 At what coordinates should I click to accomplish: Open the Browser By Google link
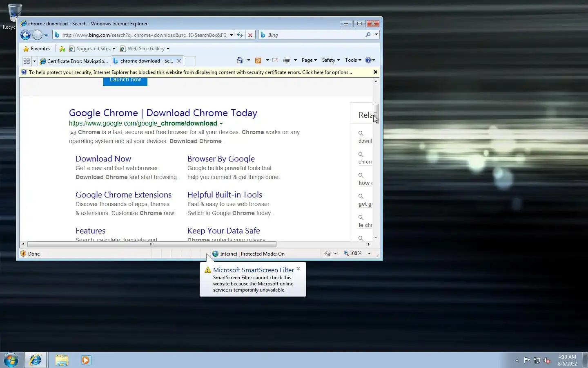[221, 159]
